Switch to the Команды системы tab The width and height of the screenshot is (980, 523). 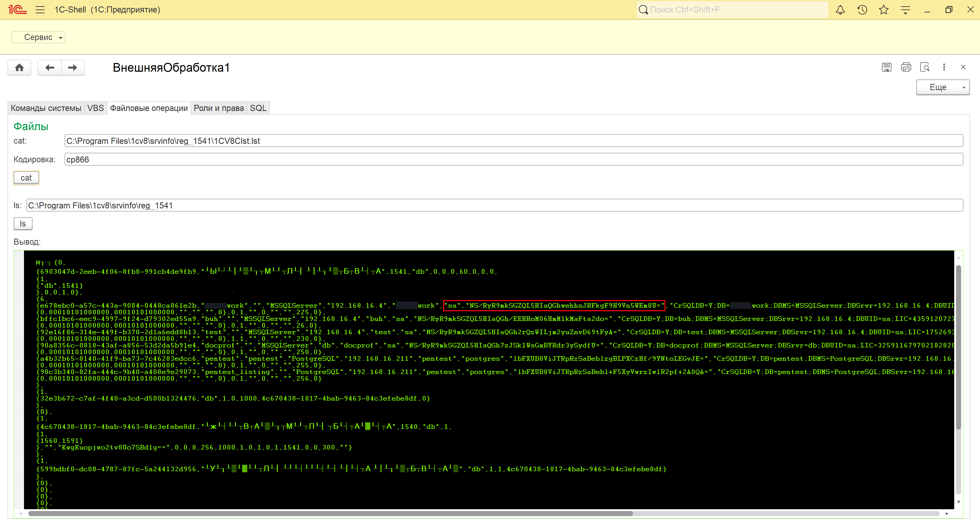[46, 108]
